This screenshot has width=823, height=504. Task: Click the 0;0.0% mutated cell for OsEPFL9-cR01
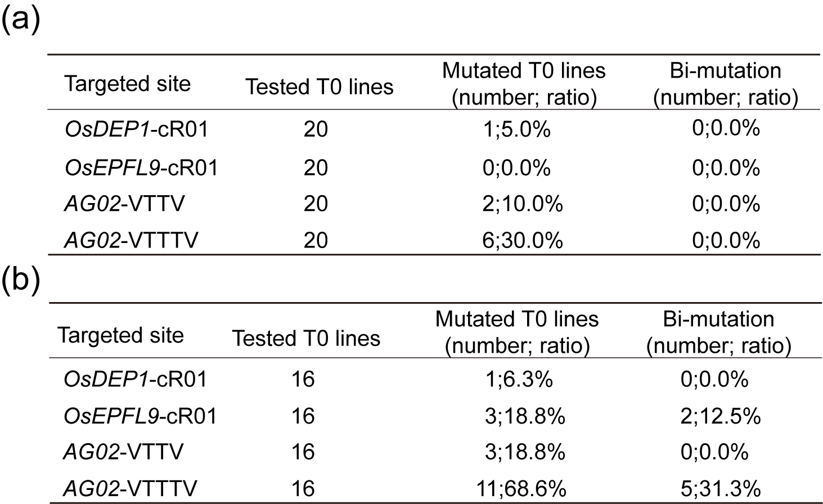(516, 168)
